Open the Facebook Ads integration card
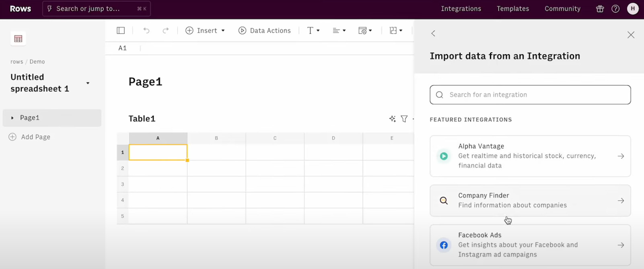 pyautogui.click(x=530, y=245)
